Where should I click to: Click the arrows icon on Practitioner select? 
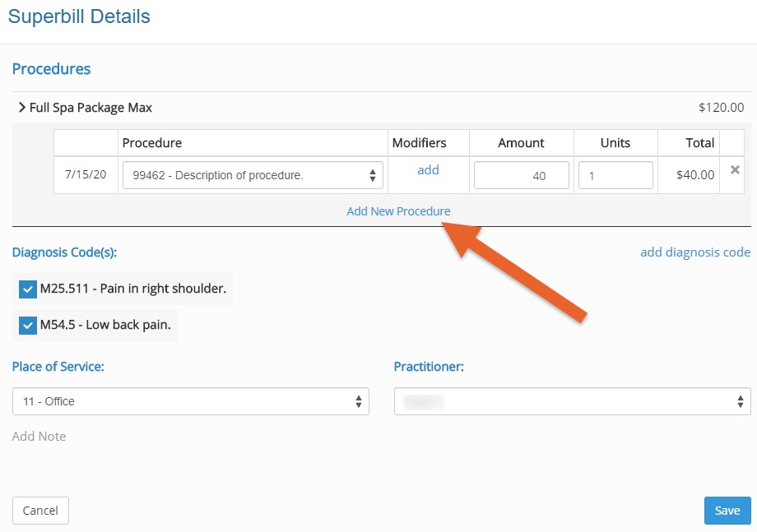pos(741,401)
